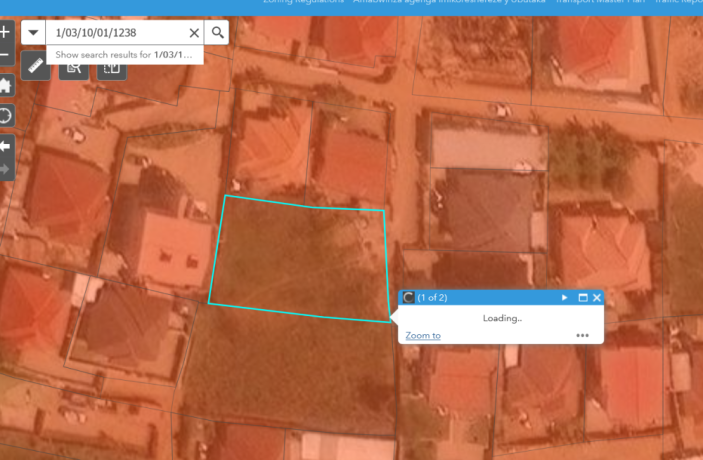Screen dimensions: 703x460
Task: Clear the search text with X
Action: tap(194, 33)
